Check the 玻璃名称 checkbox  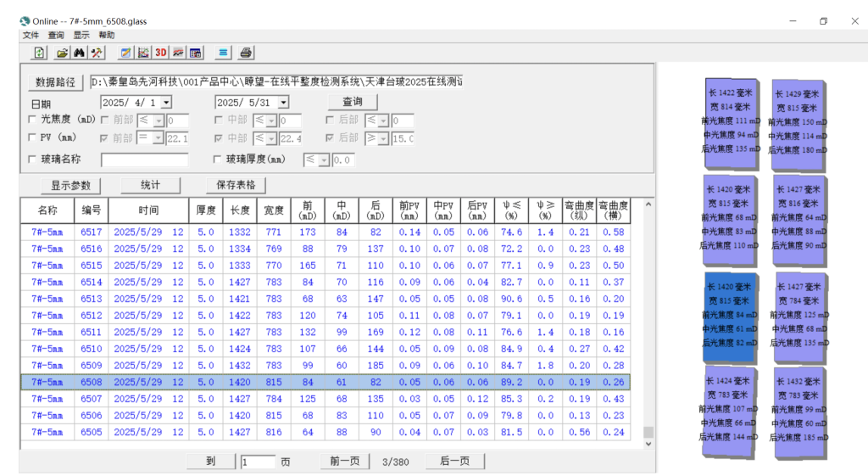(33, 160)
